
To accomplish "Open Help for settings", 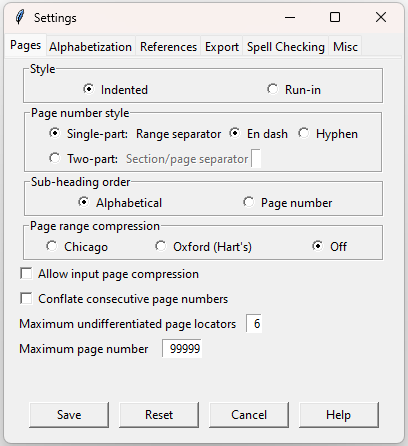I will coord(339,415).
